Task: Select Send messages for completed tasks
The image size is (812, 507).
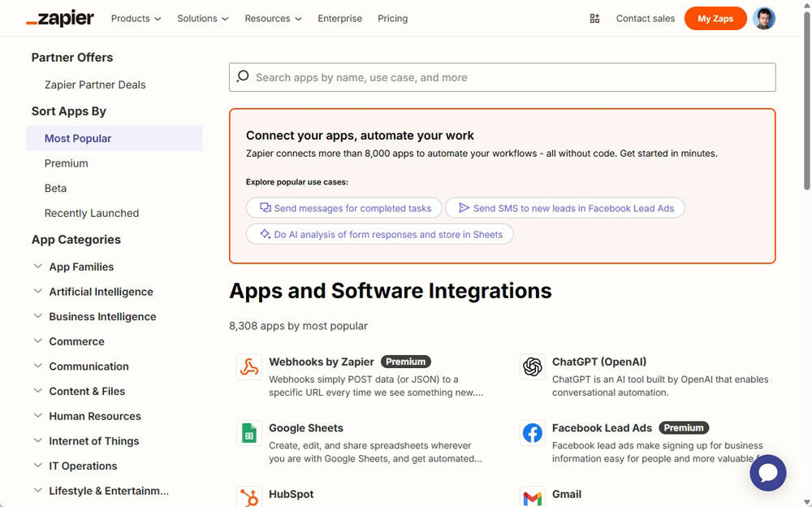Action: [x=343, y=208]
